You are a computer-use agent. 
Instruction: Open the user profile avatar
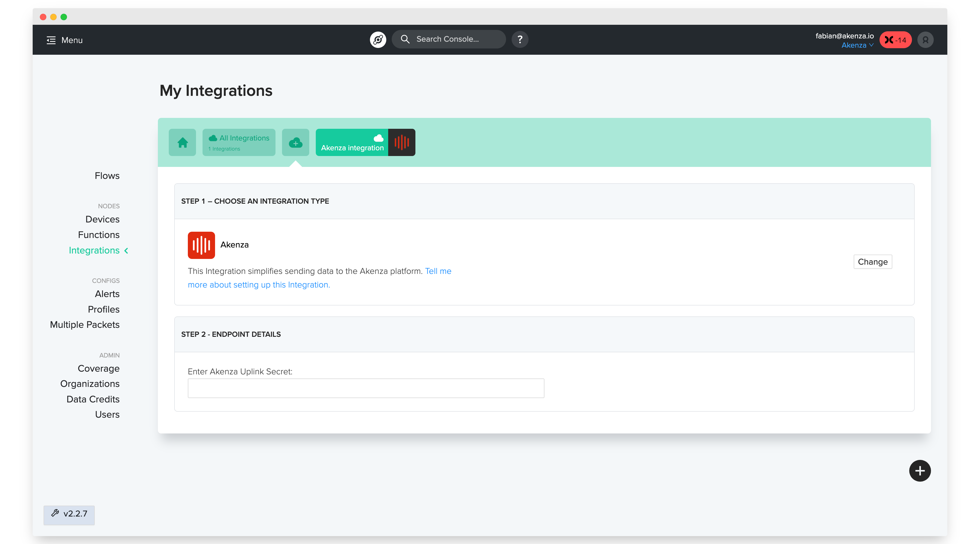click(925, 40)
